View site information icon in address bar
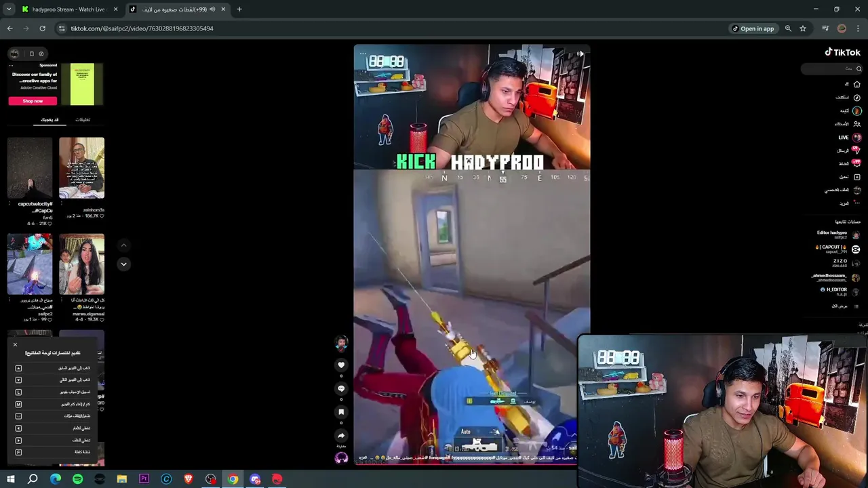The width and height of the screenshot is (868, 488). click(x=62, y=28)
